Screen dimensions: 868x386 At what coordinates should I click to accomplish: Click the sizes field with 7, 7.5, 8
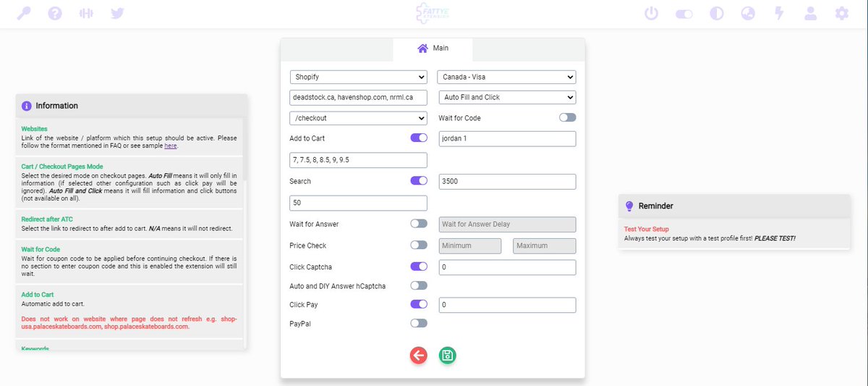pos(358,160)
